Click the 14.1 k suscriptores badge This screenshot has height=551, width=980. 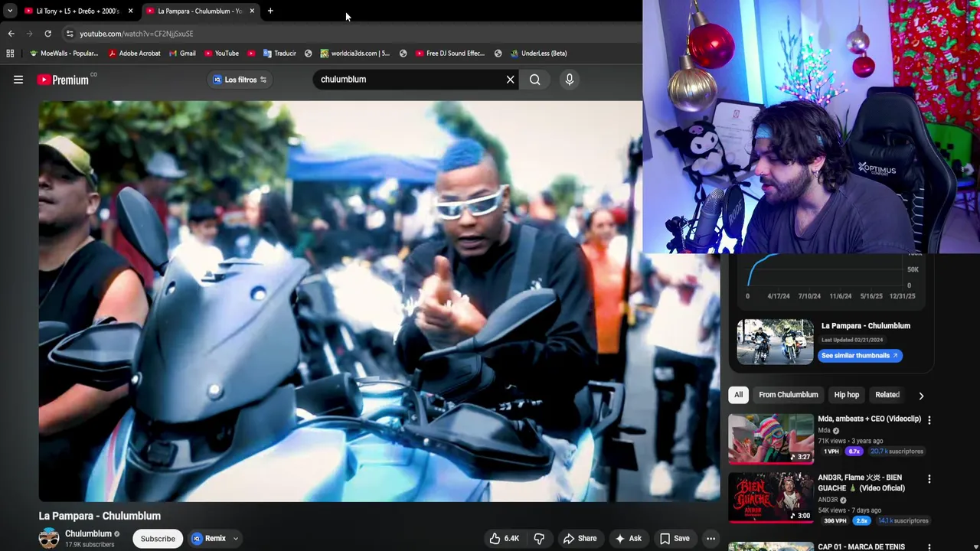tap(903, 521)
